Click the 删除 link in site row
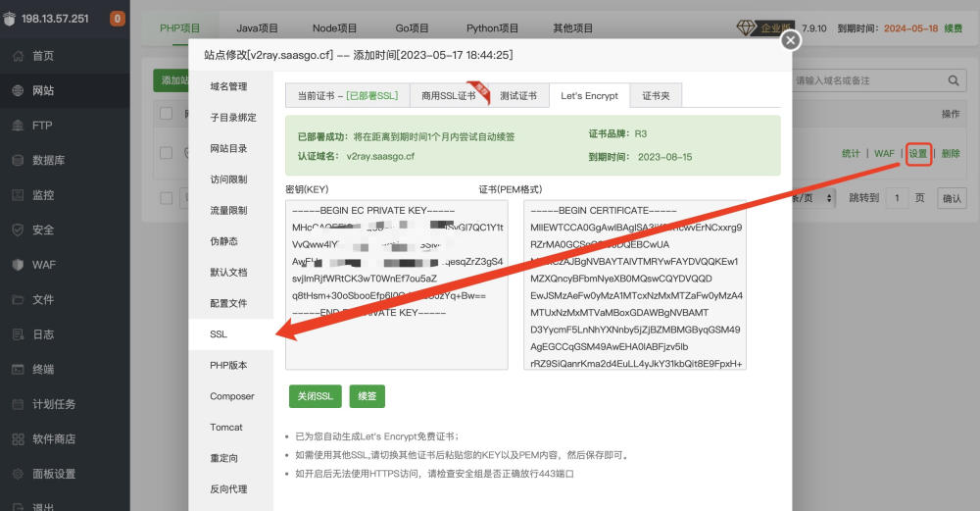Screen dimensions: 980x511 point(951,153)
